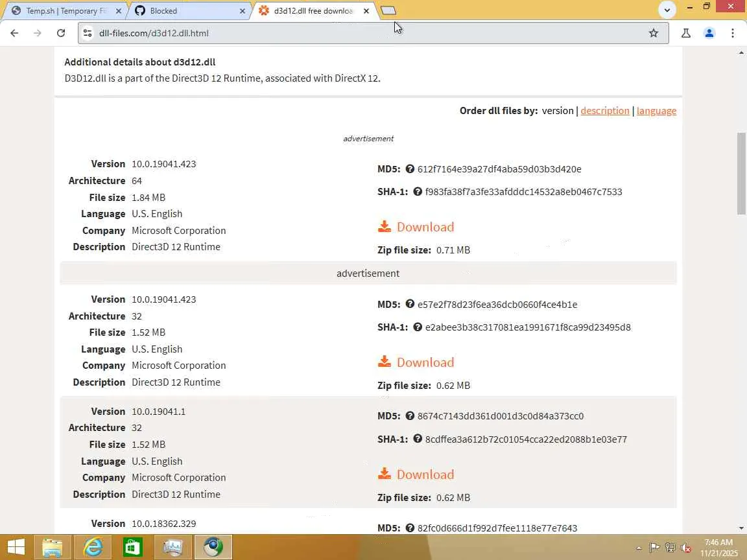The width and height of the screenshot is (747, 560).
Task: Click the scrollbar down arrow
Action: (741, 528)
